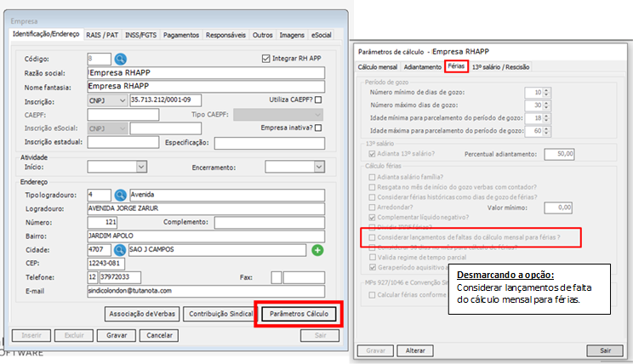This screenshot has width=633, height=364.
Task: Open the eSocial tab
Action: (322, 35)
